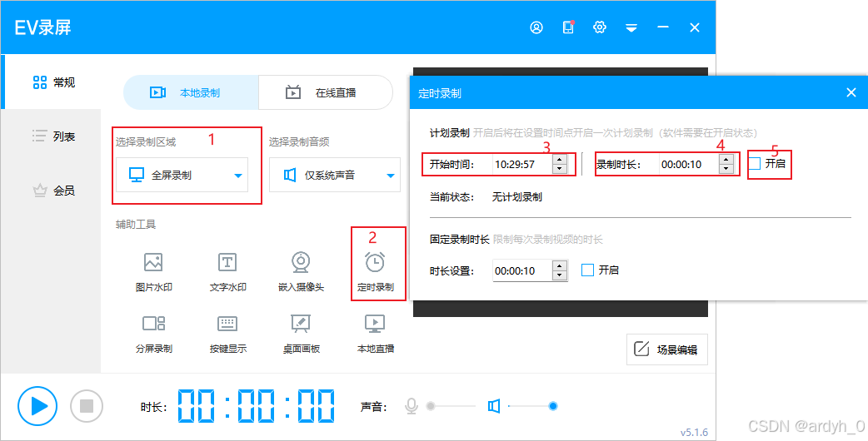The height and width of the screenshot is (441, 868).
Task: Open 本地直播 local live tool
Action: pyautogui.click(x=376, y=334)
